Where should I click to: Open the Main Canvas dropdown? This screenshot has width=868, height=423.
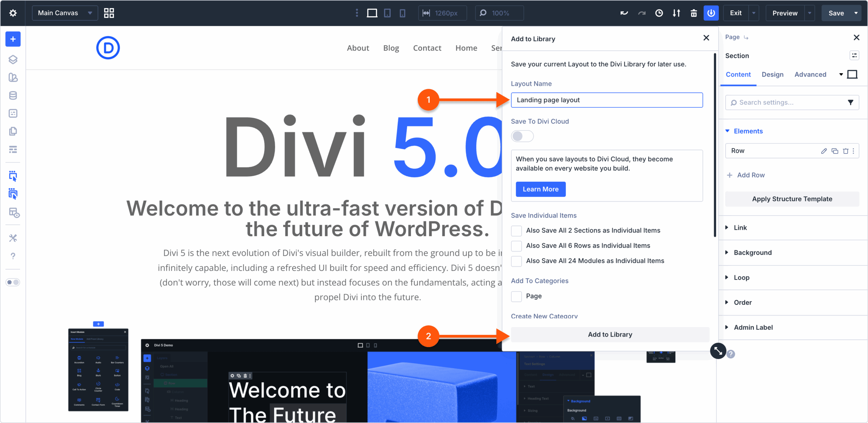click(65, 13)
